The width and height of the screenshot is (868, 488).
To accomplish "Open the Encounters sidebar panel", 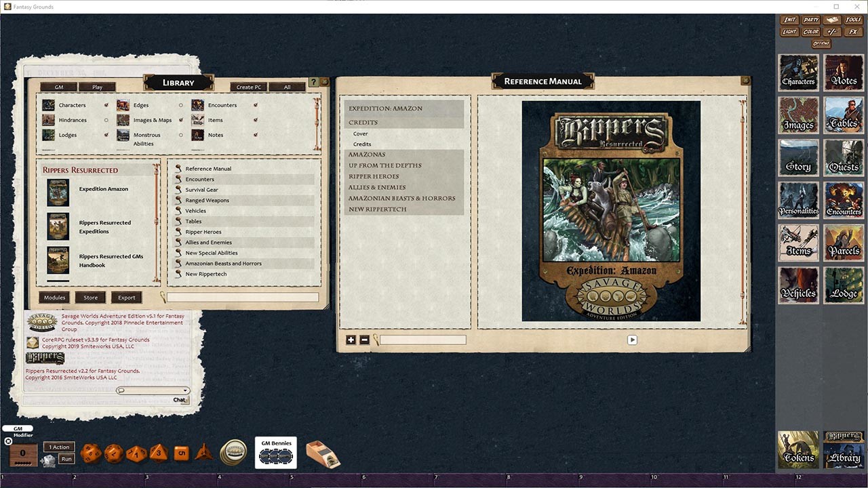I will (843, 200).
